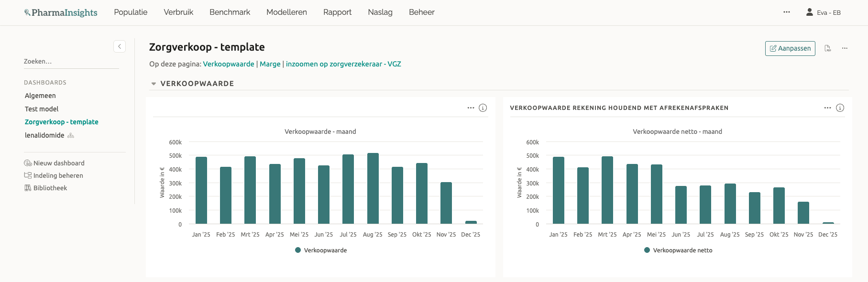Viewport: 868px width, 282px height.
Task: Collapse the sidebar with the chevron button
Action: [120, 46]
